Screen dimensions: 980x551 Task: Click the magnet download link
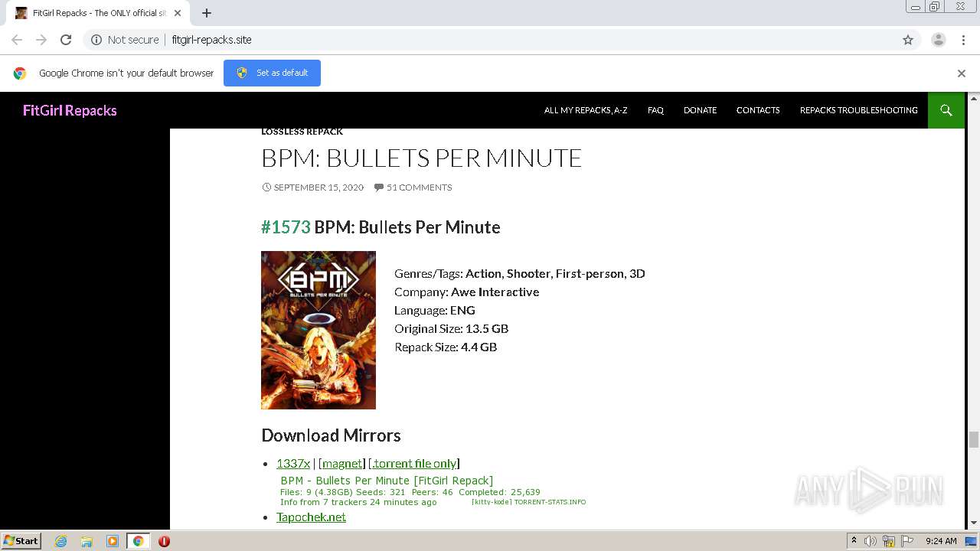click(x=342, y=463)
